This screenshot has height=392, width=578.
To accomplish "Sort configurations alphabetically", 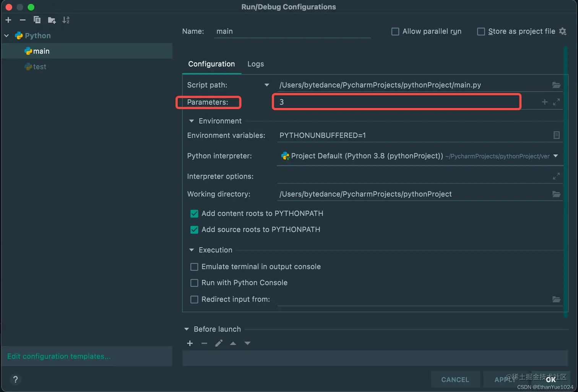I will (66, 20).
